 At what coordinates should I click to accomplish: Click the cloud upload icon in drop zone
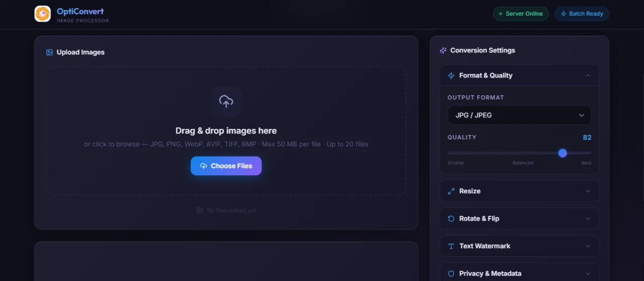coord(226,101)
